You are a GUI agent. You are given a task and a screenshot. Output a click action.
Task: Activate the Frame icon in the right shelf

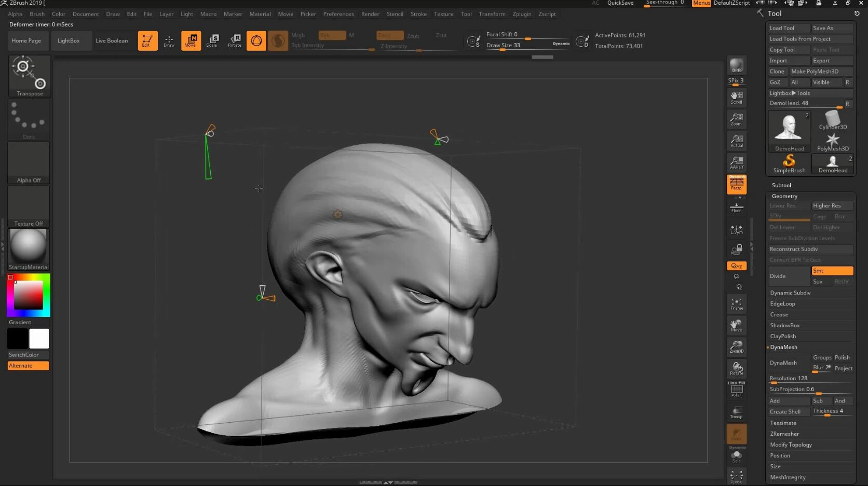736,303
